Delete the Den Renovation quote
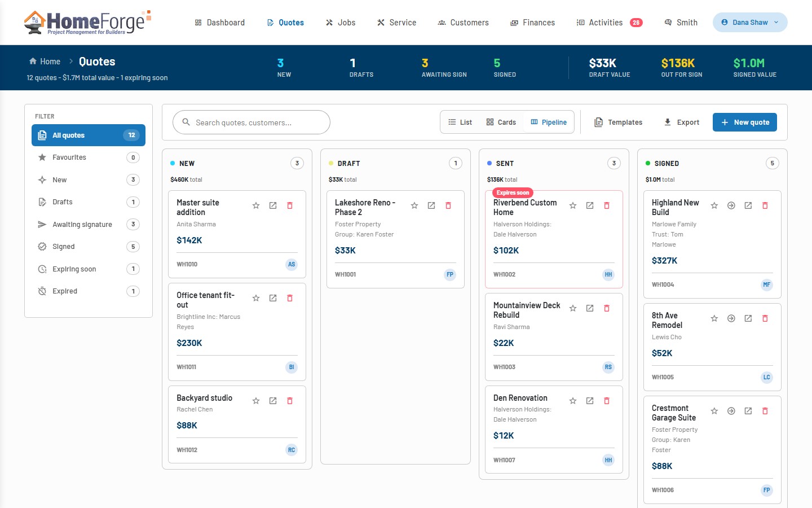 607,401
